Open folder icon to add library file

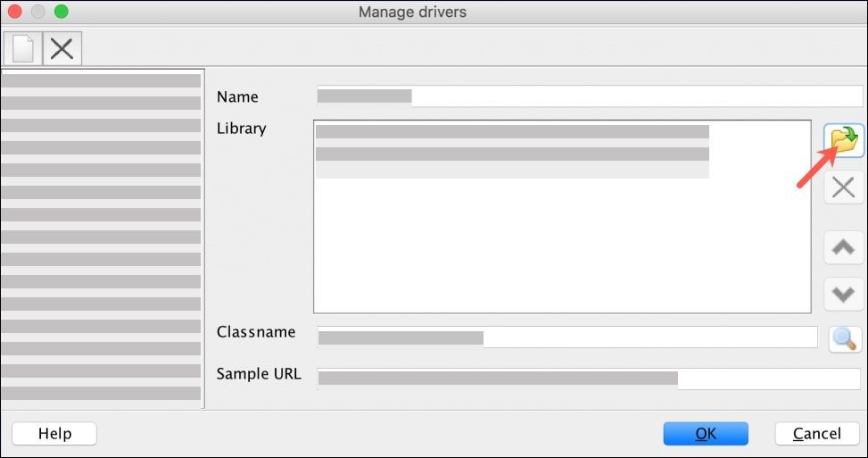843,139
